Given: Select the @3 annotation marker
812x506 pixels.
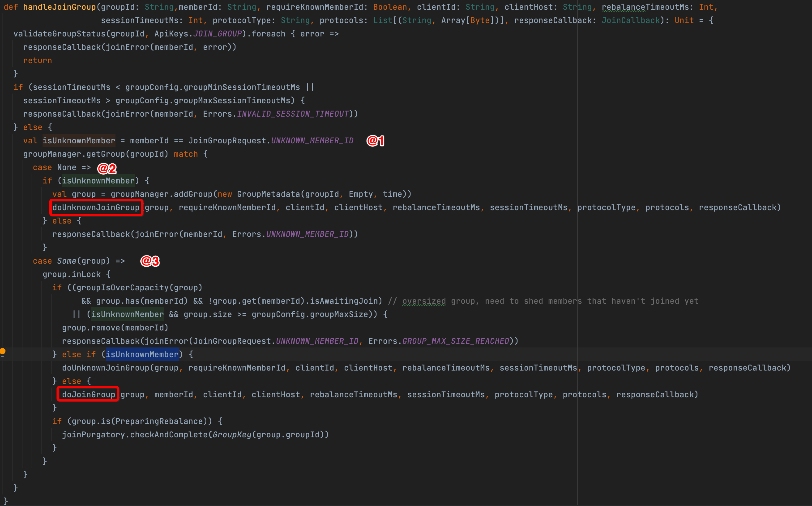Looking at the screenshot, I should pos(149,261).
